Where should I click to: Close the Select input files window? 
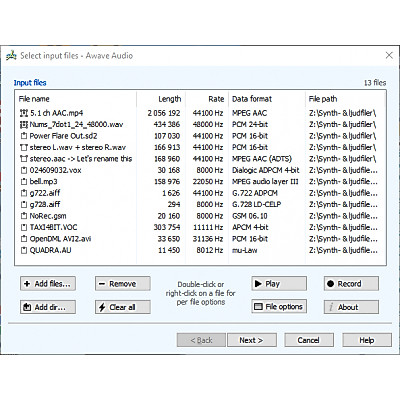[x=389, y=55]
